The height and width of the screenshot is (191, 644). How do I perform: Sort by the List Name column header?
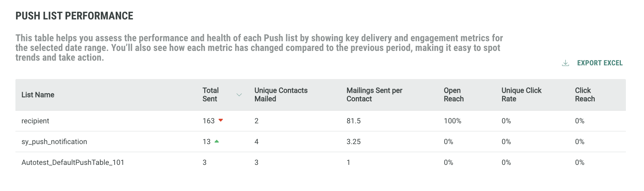[38, 95]
